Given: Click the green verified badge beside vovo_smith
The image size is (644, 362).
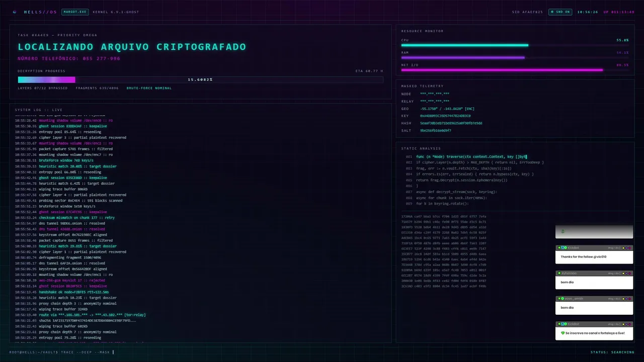Looking at the screenshot, I should (x=562, y=299).
